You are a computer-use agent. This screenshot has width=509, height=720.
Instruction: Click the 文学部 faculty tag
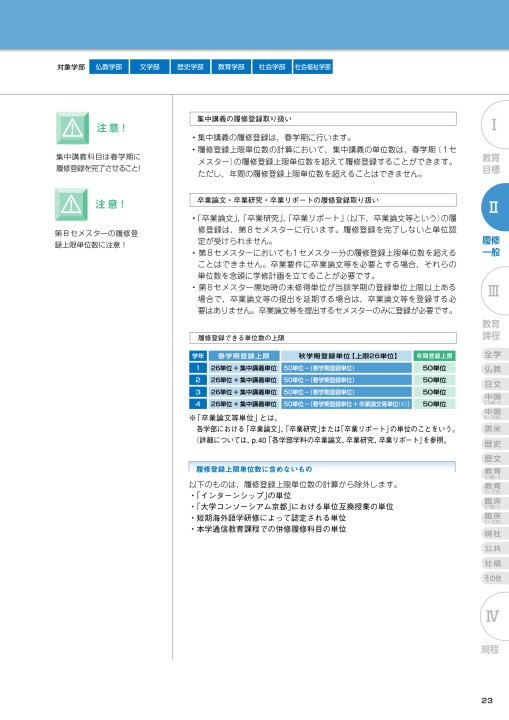[150, 67]
